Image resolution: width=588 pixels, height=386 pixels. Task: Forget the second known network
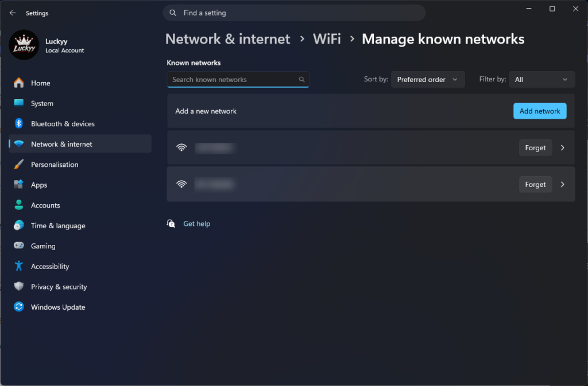click(535, 184)
